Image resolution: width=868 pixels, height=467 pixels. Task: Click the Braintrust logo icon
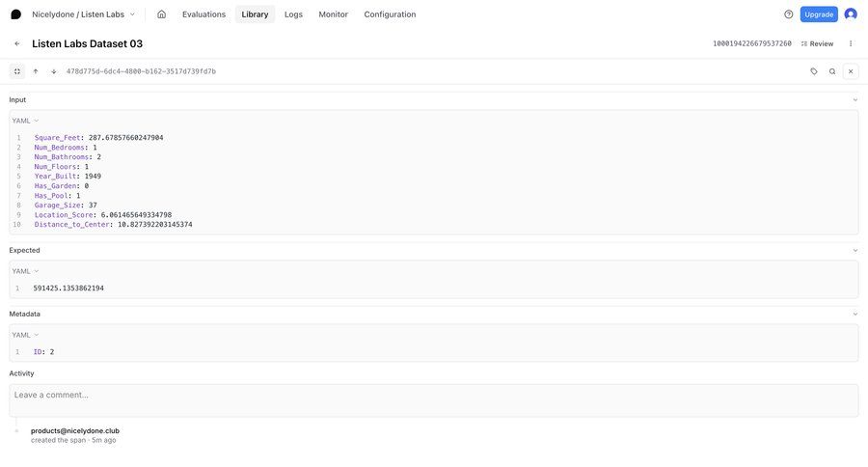(16, 14)
